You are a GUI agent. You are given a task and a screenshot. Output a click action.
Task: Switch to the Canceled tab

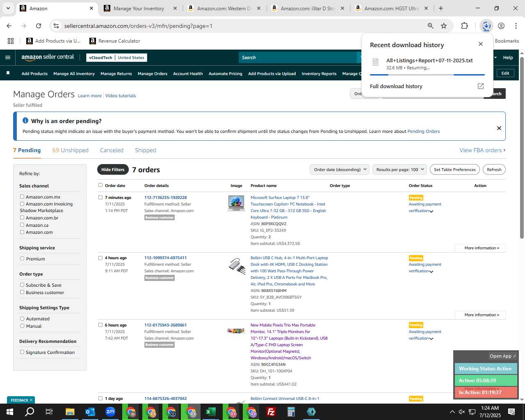[112, 150]
